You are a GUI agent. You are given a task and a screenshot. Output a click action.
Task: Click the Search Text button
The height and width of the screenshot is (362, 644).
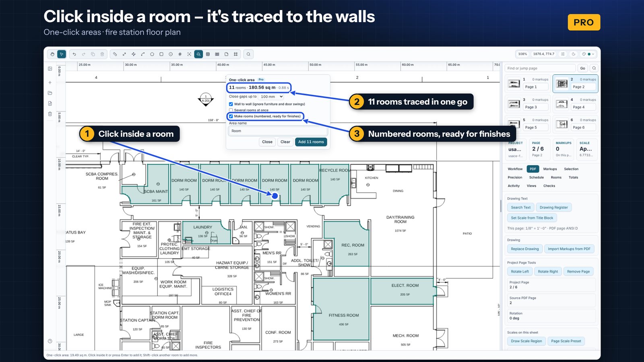coord(521,208)
